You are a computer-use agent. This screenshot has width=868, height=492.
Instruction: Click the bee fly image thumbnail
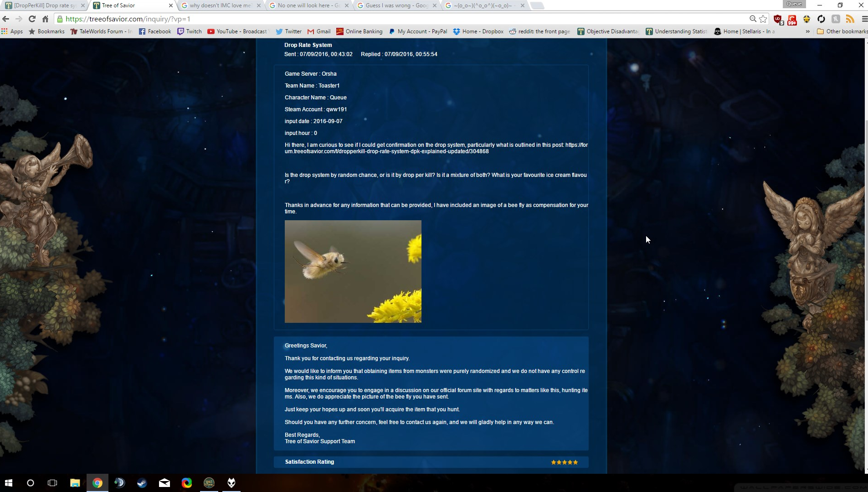353,271
